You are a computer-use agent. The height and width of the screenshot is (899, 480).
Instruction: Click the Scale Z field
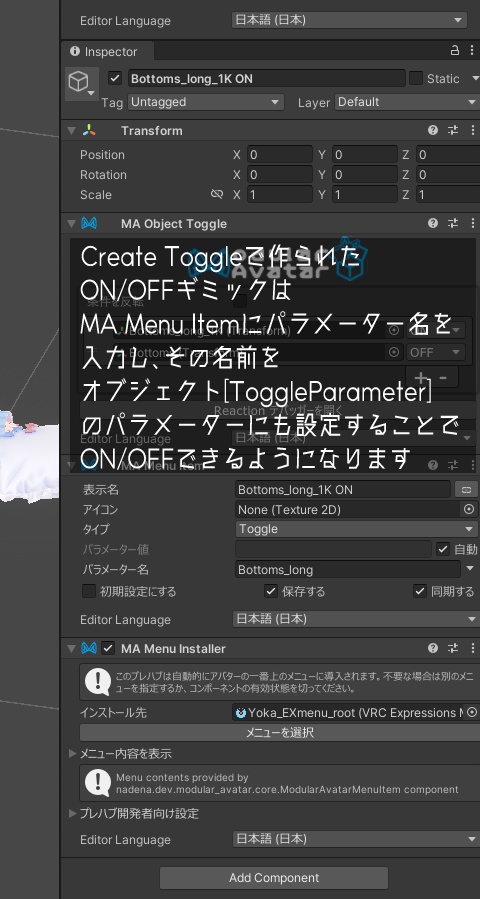[x=448, y=195]
